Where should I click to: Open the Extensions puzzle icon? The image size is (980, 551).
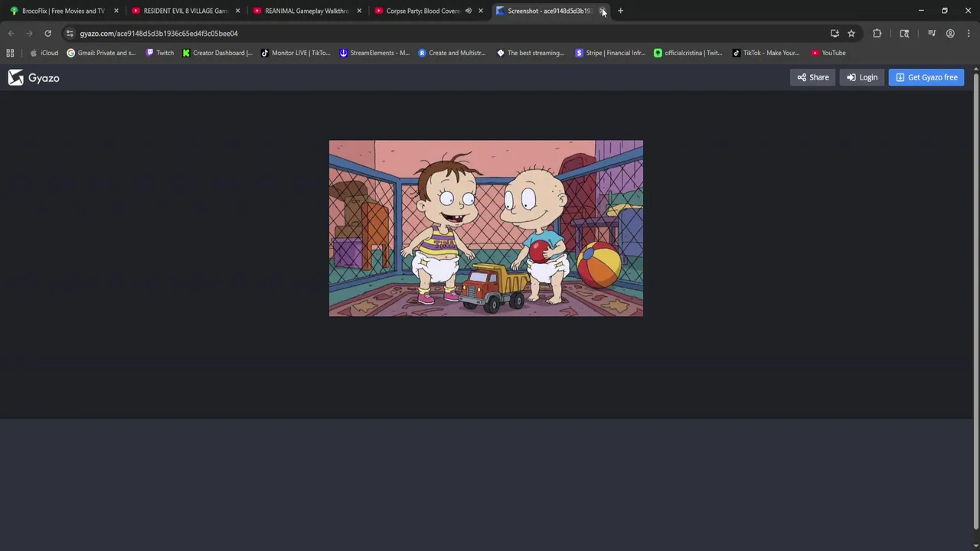point(877,33)
